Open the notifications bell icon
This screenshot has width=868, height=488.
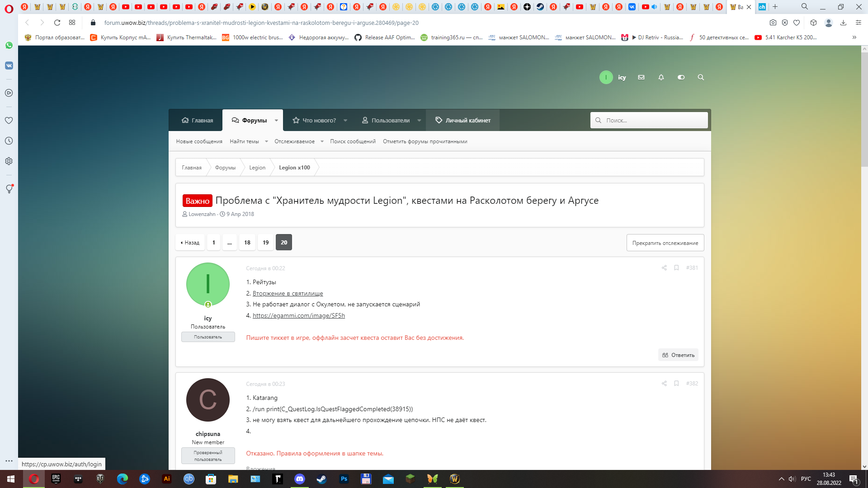(661, 77)
